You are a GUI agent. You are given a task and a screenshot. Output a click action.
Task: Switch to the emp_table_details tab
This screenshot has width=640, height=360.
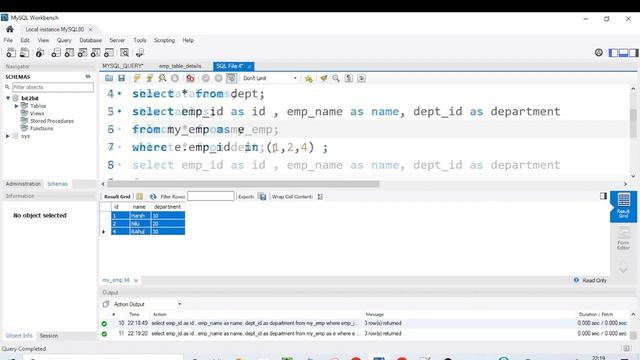(180, 66)
